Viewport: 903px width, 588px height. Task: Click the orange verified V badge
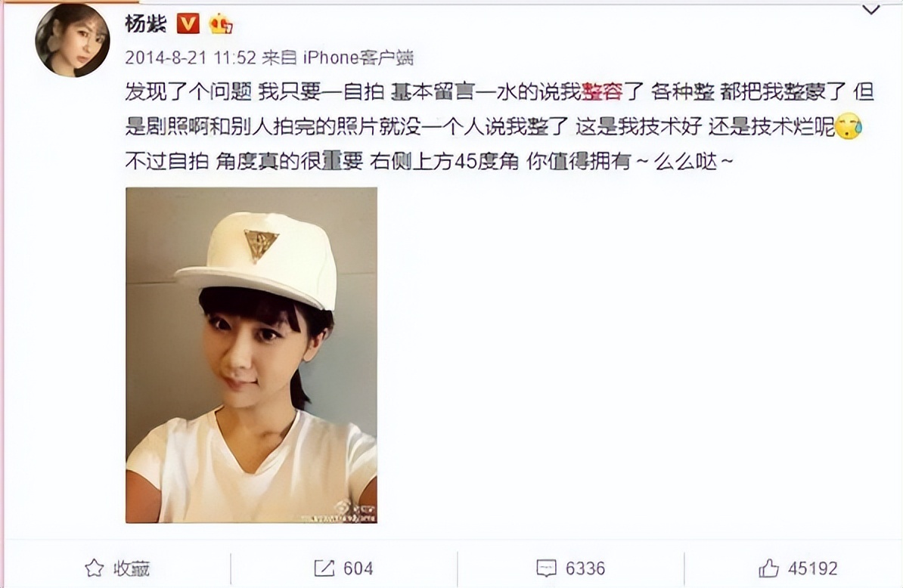188,23
